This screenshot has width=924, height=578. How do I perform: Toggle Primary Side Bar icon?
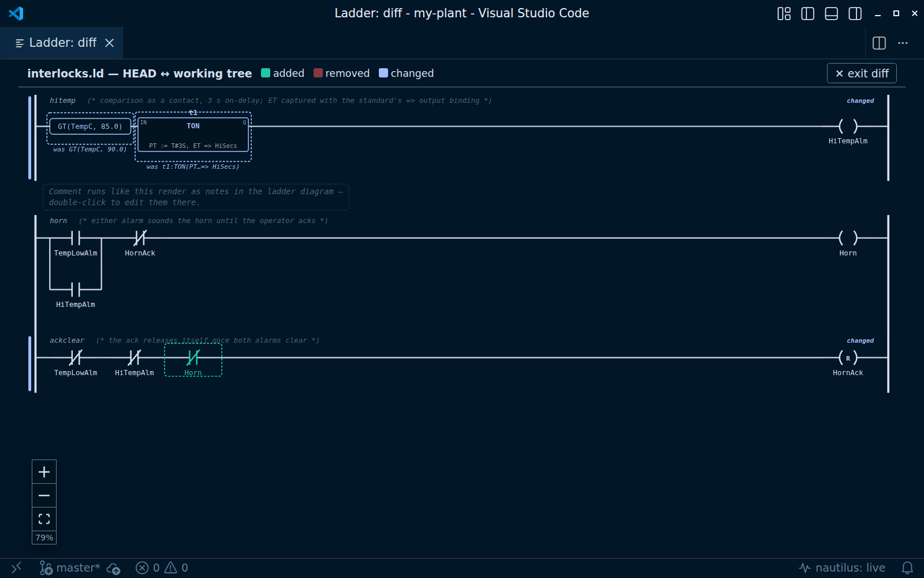807,13
